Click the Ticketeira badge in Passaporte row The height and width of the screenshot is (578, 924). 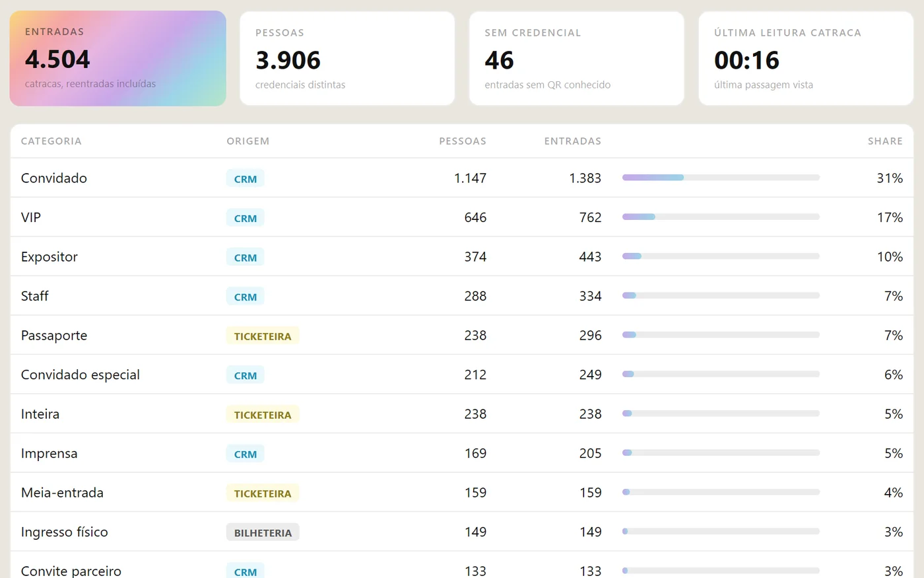click(263, 336)
